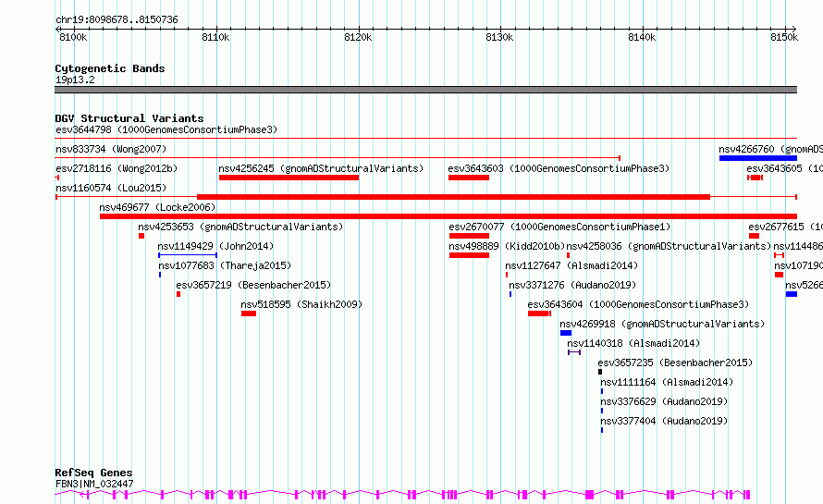
Task: Click the esv2670077 (1000GenomesConsortiumPhase1) label
Action: click(559, 227)
